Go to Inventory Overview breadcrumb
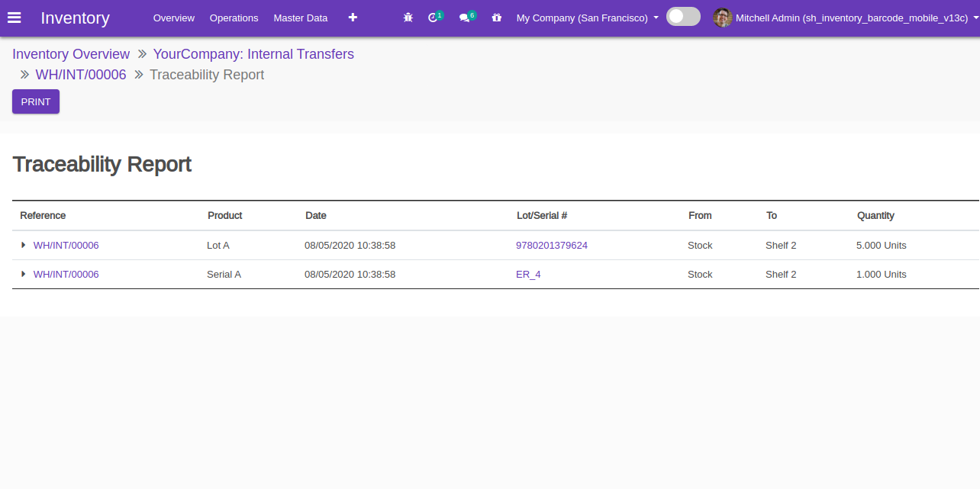 (71, 54)
